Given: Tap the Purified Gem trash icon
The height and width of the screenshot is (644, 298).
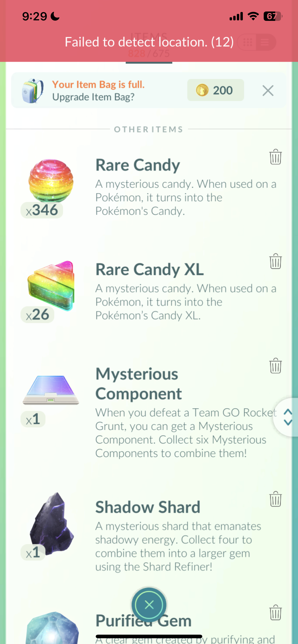Looking at the screenshot, I should (275, 613).
